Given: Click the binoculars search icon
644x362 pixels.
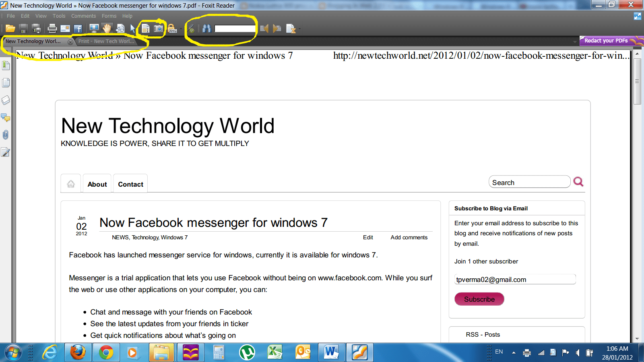Looking at the screenshot, I should 207,29.
